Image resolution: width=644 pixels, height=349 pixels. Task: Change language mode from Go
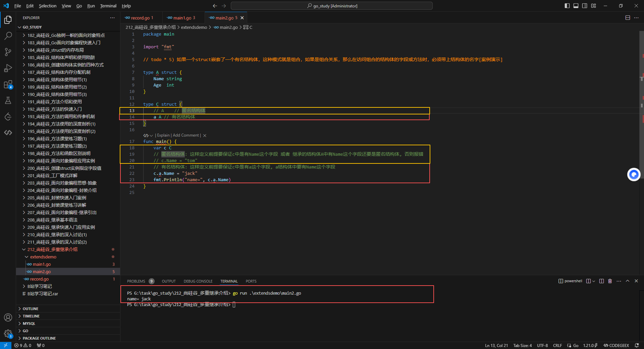coord(576,345)
